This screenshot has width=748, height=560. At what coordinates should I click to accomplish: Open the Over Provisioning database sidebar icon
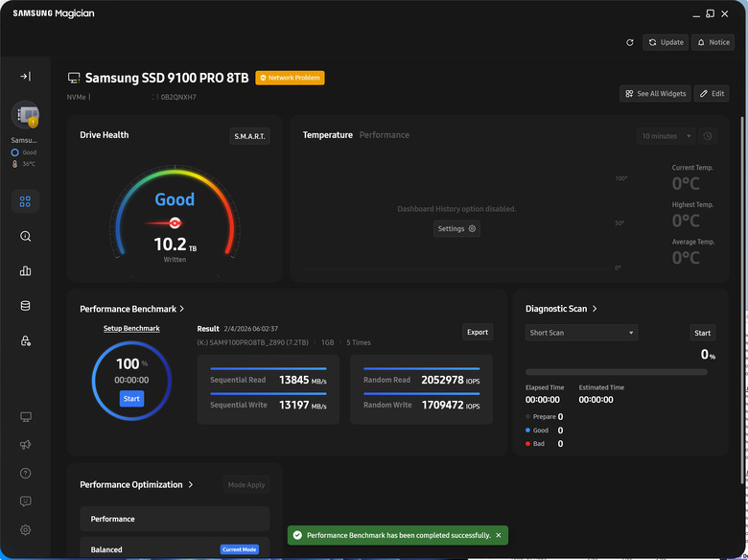pyautogui.click(x=25, y=306)
